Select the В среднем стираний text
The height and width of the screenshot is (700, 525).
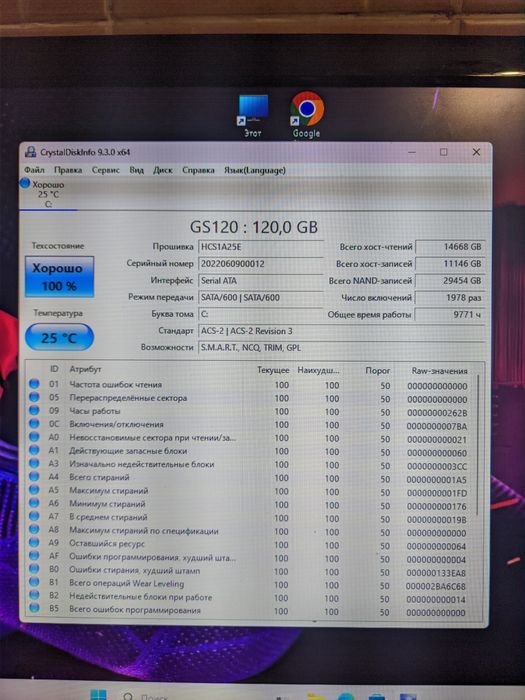tap(108, 517)
